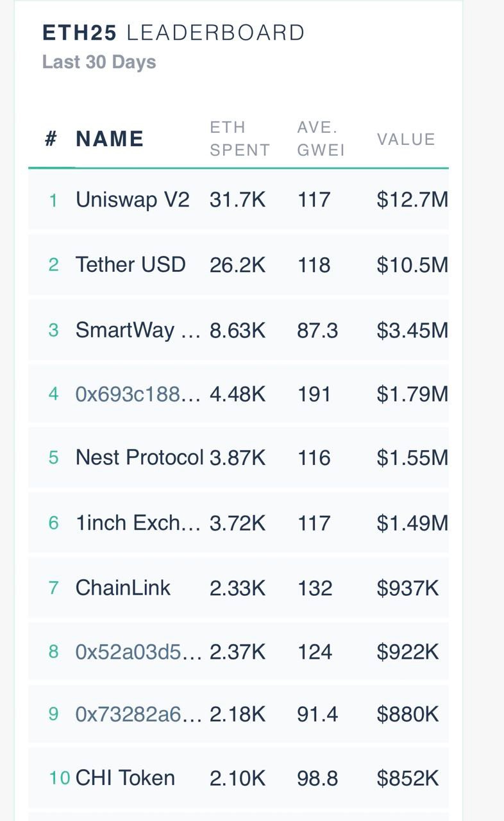Click the $852K value of CHI Token
Image resolution: width=504 pixels, height=821 pixels.
(408, 778)
